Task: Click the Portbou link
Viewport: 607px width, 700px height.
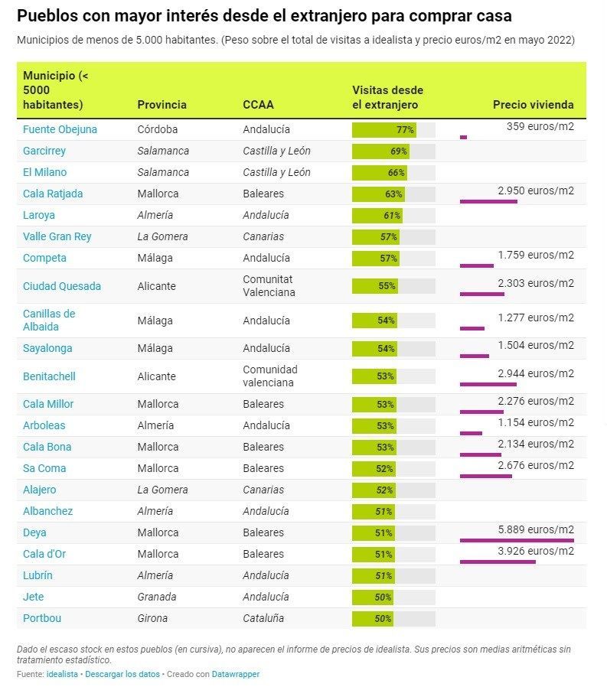Action: (42, 618)
